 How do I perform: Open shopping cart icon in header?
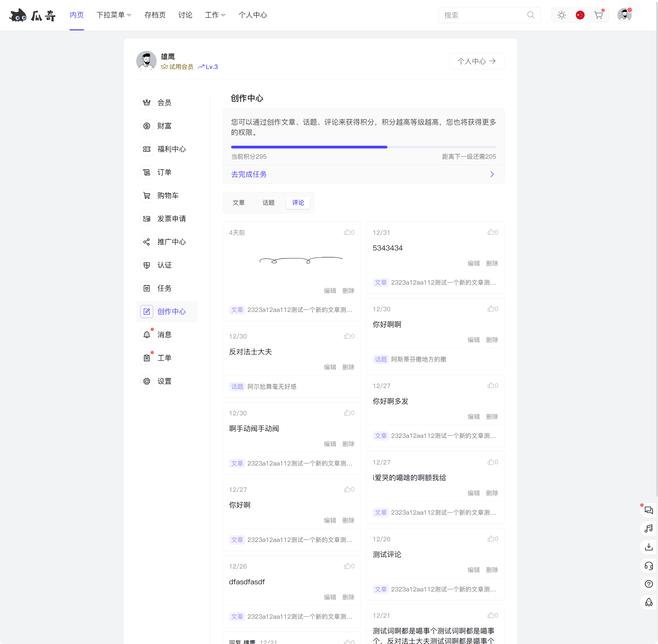(598, 15)
